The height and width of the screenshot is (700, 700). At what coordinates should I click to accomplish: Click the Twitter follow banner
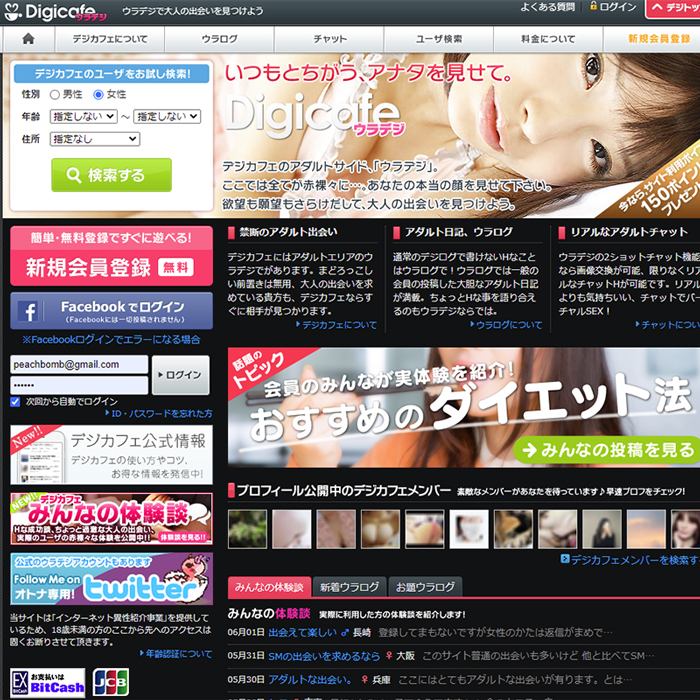[x=112, y=579]
